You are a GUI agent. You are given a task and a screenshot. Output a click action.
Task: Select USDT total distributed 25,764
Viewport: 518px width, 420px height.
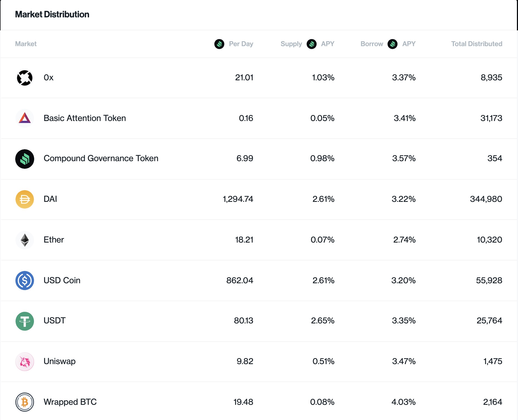point(489,321)
